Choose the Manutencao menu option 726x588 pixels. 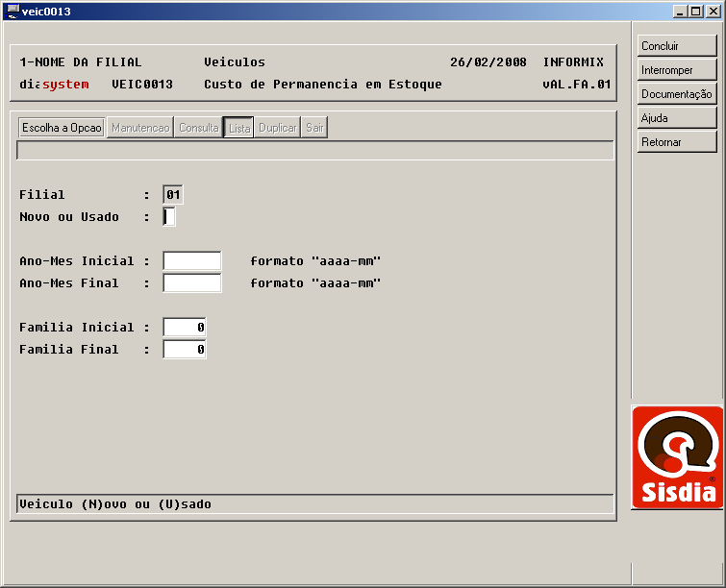click(x=139, y=128)
